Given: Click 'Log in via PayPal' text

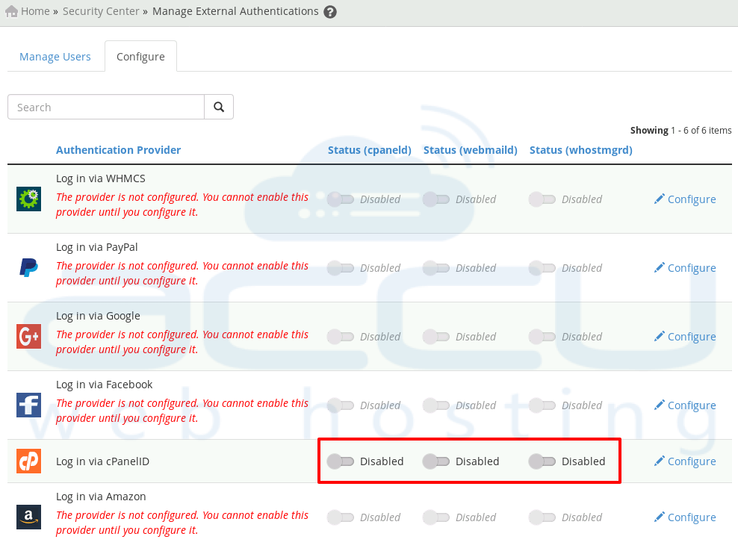Looking at the screenshot, I should 97,247.
